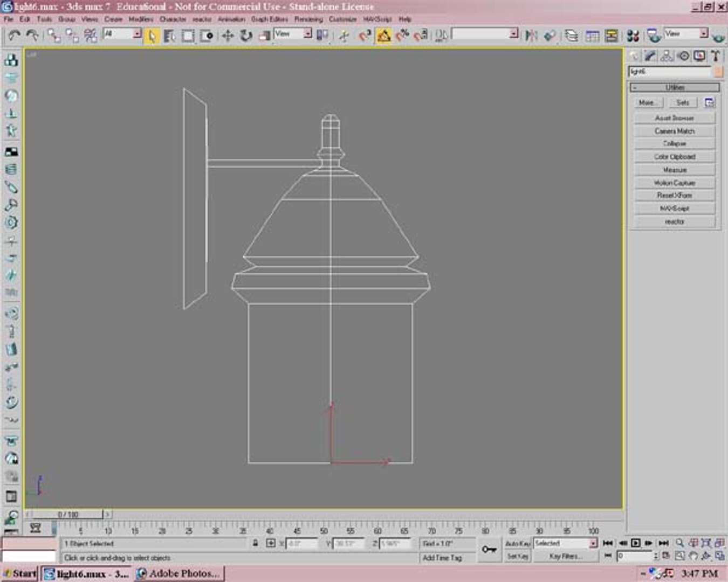Click the Arc Rotate viewport icon
Image resolution: width=728 pixels, height=582 pixels.
pyautogui.click(x=706, y=556)
